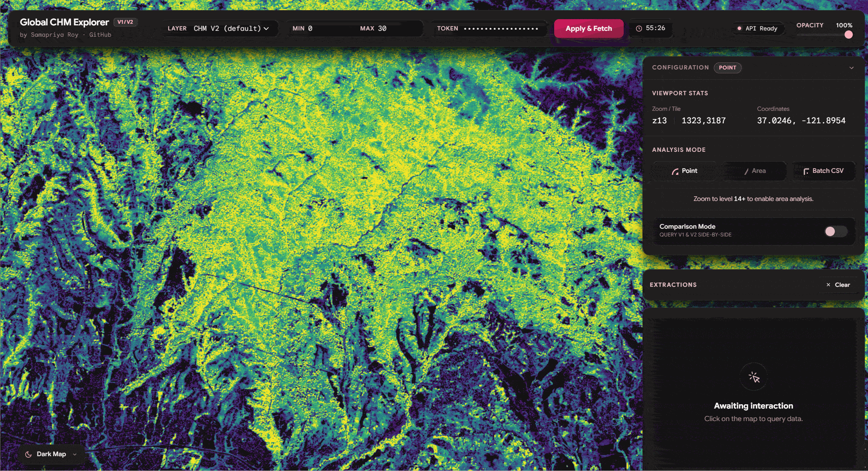Collapse the Configuration panel chevron

tap(852, 68)
